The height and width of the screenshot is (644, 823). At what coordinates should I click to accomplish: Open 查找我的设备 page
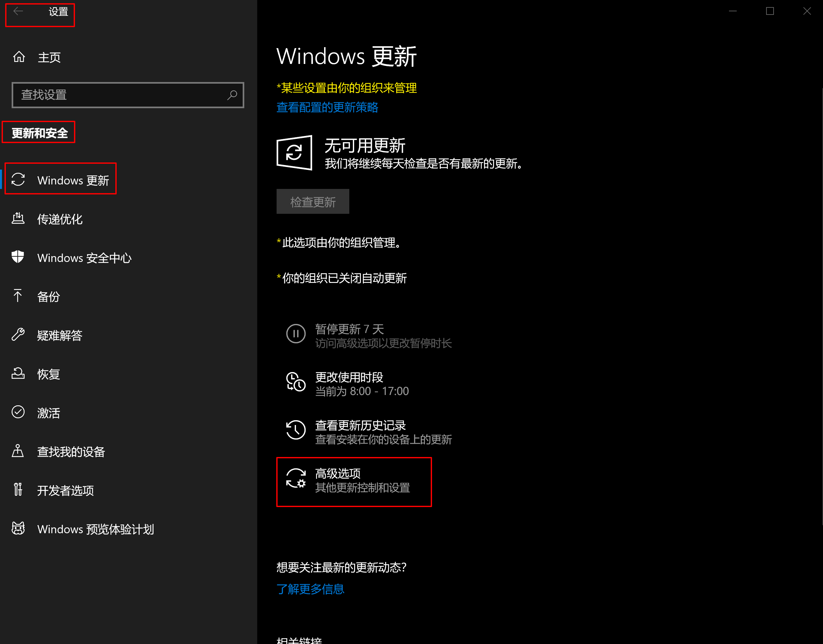coord(128,451)
